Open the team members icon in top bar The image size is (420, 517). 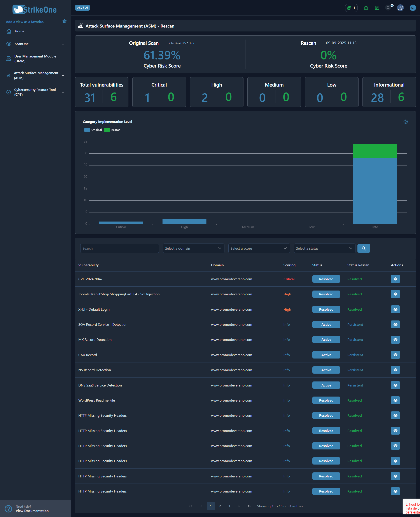[x=366, y=8]
